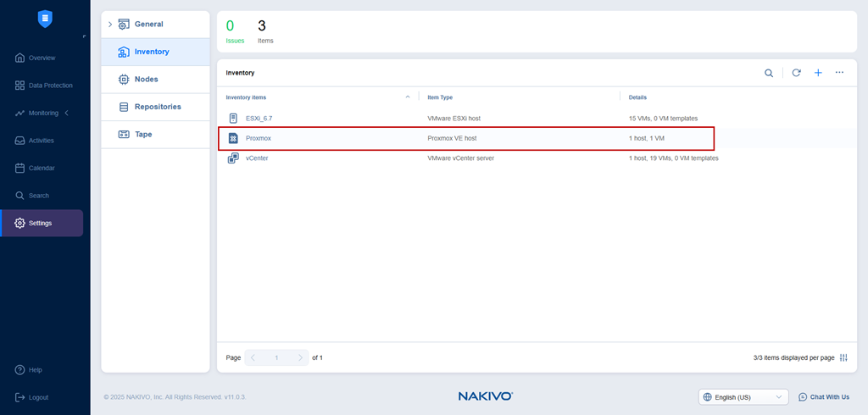Click the Calendar icon in sidebar
The image size is (868, 415).
[x=20, y=168]
